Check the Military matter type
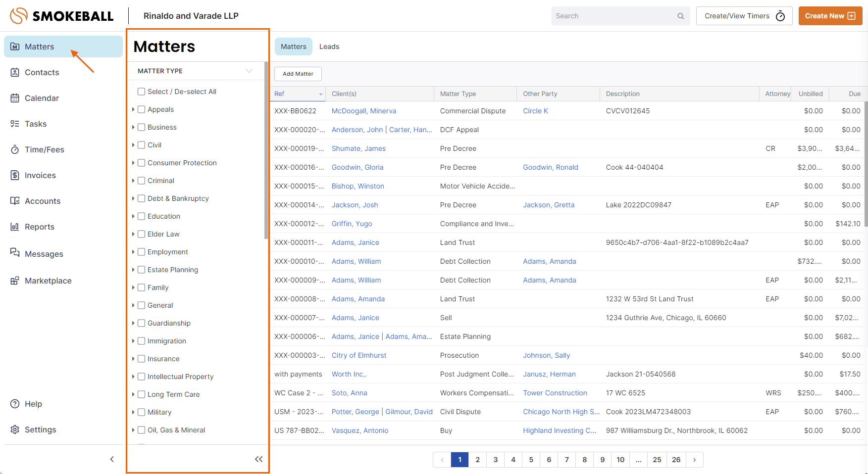868x474 pixels. pyautogui.click(x=142, y=412)
